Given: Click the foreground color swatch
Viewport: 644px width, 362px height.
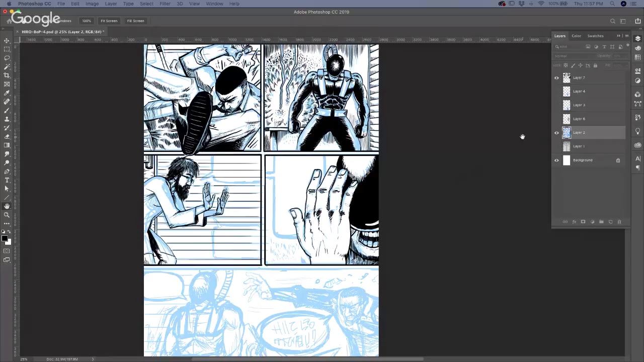Looking at the screenshot, I should [x=5, y=238].
